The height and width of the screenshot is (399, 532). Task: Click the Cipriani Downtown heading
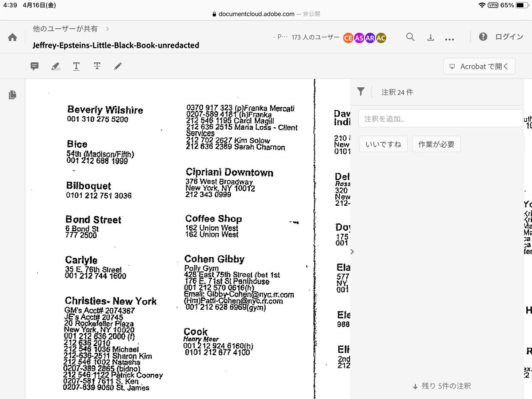229,172
